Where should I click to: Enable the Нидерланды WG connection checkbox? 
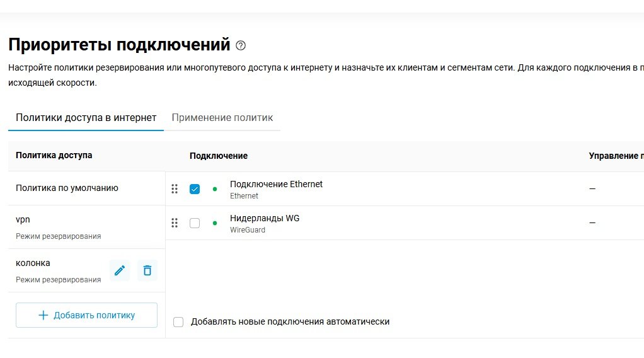[195, 223]
